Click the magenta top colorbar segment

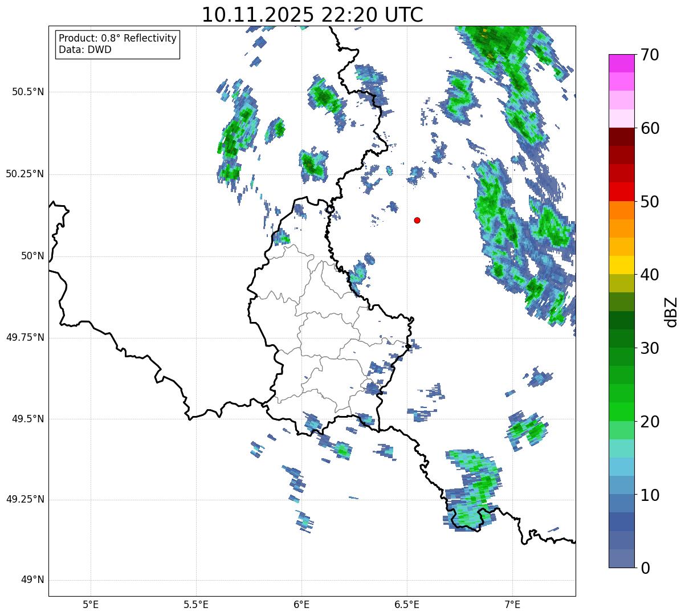pyautogui.click(x=622, y=63)
